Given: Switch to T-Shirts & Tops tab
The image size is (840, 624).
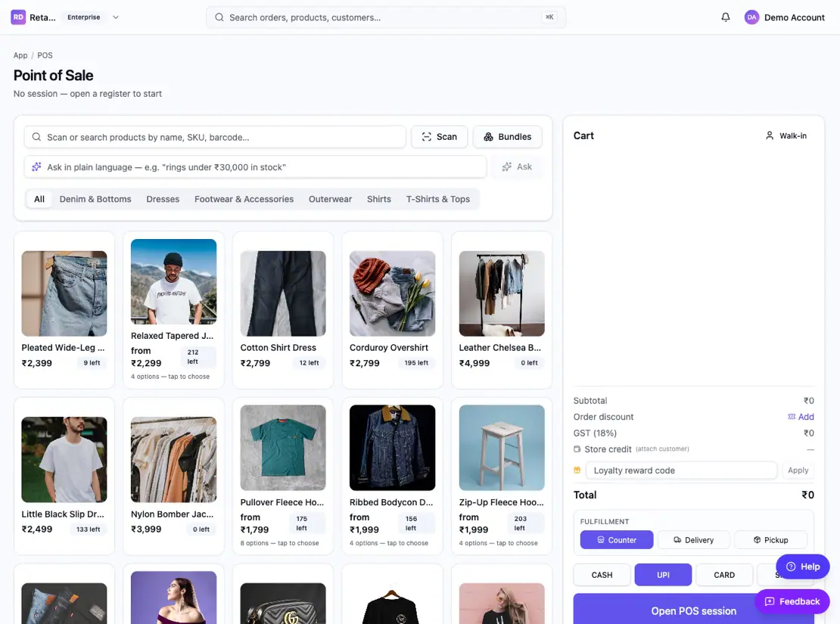Looking at the screenshot, I should point(437,199).
